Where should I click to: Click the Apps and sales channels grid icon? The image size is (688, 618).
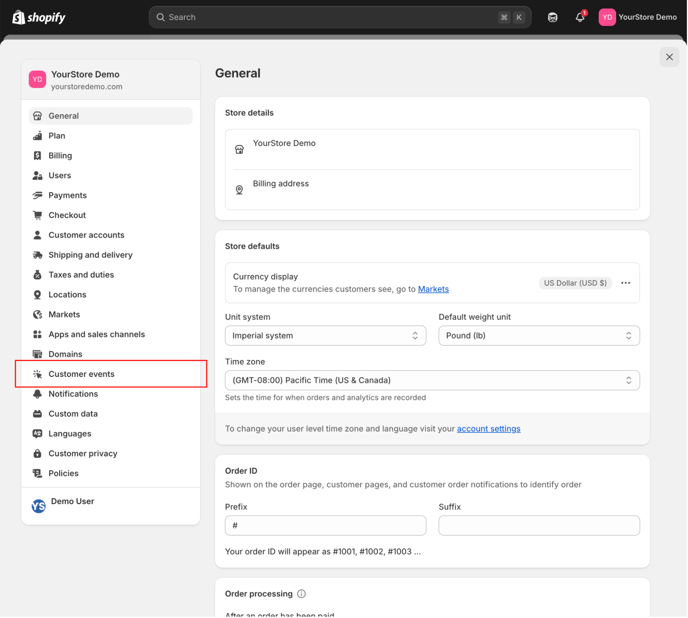pyautogui.click(x=38, y=334)
